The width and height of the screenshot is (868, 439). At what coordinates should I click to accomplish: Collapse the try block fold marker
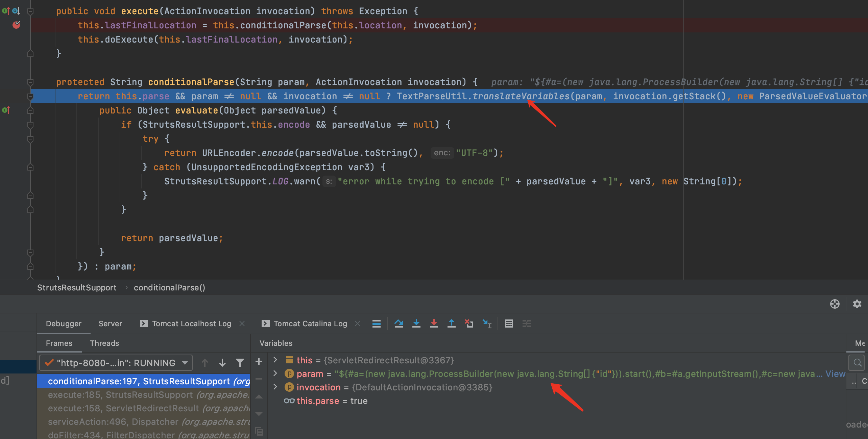30,139
